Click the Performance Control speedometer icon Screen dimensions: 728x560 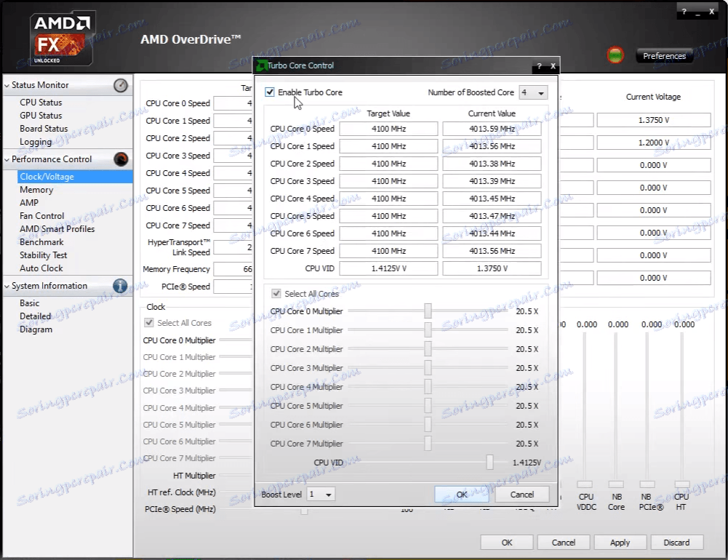(x=121, y=159)
